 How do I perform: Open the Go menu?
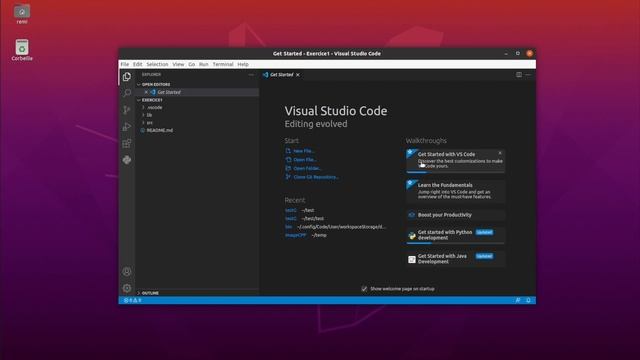(x=191, y=64)
